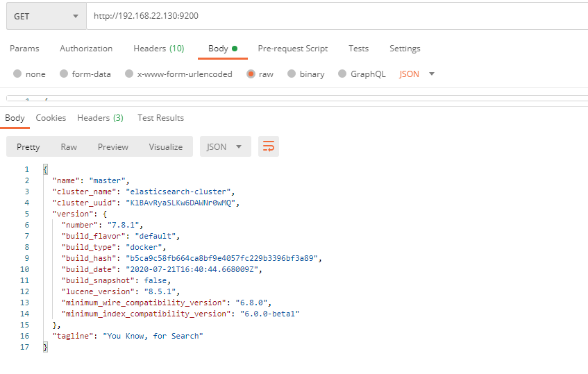Open the response Headers (3) tab

[100, 118]
